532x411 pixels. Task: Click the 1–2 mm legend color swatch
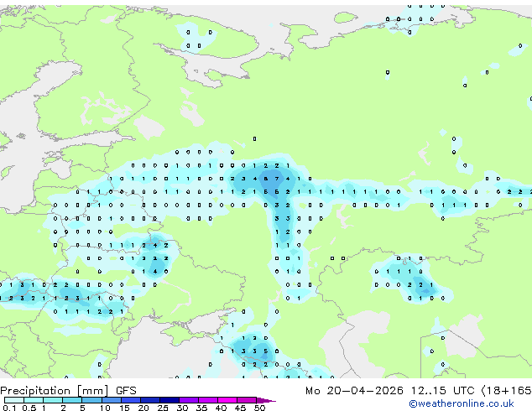click(x=53, y=400)
